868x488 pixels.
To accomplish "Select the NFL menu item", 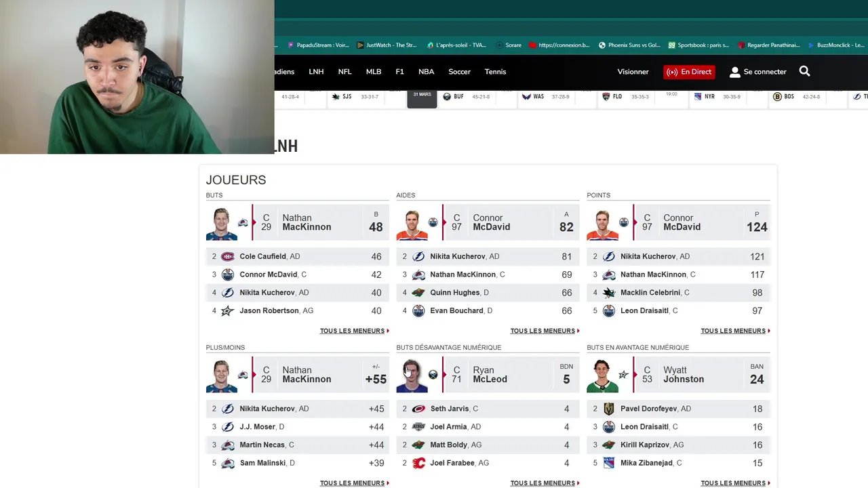I will click(344, 72).
